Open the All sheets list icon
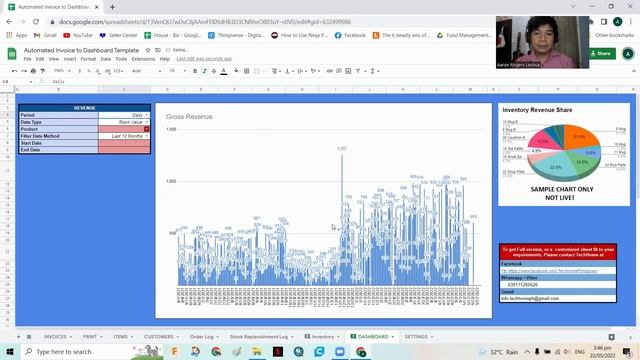Image resolution: width=640 pixels, height=360 pixels. point(29,337)
